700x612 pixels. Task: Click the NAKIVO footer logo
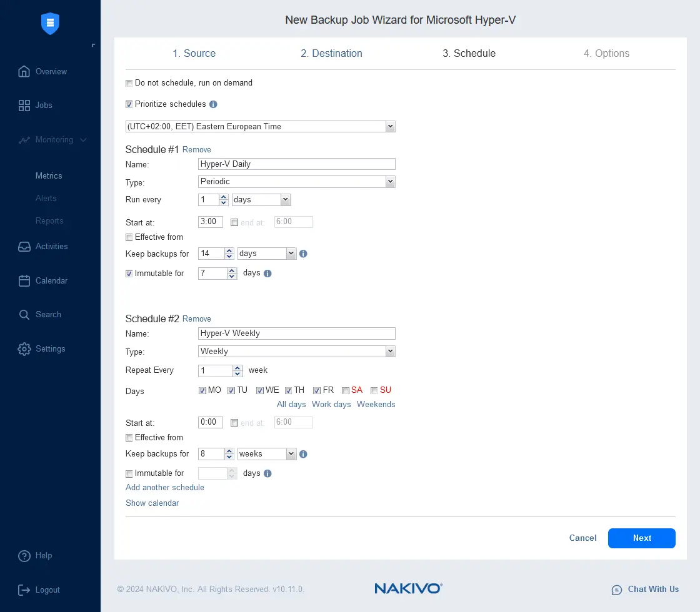pos(408,589)
